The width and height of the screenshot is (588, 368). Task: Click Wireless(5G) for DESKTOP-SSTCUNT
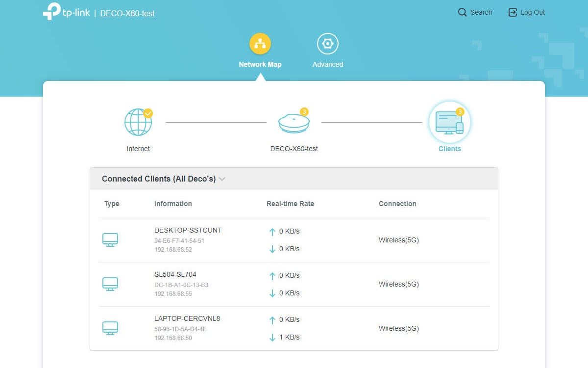[x=399, y=240]
